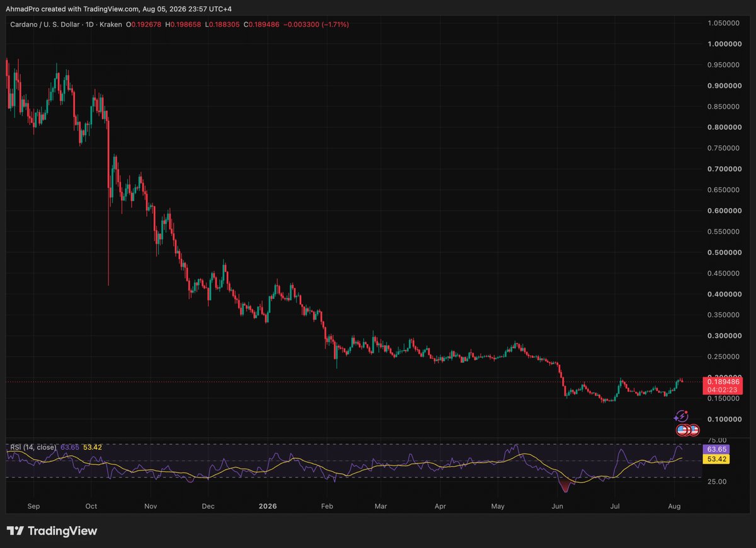Click the 1.050000 price scale label
Screen dimensions: 756x548
pyautogui.click(x=724, y=23)
